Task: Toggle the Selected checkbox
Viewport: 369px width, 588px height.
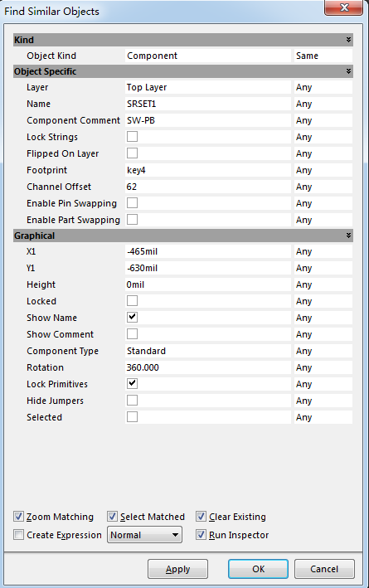Action: click(132, 416)
